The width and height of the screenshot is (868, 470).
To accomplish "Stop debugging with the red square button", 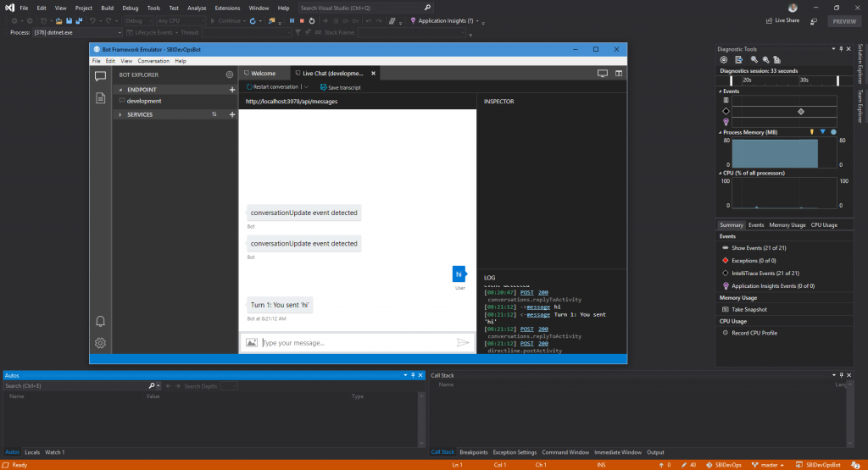I will [302, 21].
